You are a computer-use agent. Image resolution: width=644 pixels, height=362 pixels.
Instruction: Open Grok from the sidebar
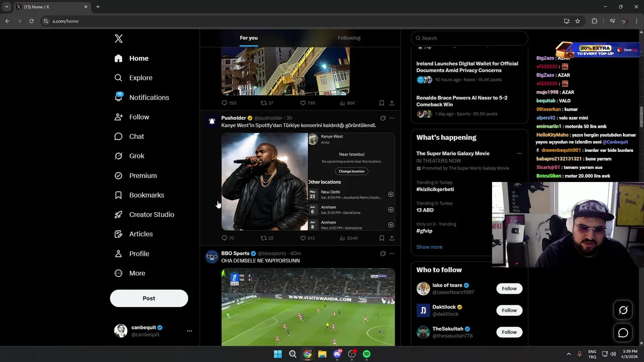coord(129,156)
